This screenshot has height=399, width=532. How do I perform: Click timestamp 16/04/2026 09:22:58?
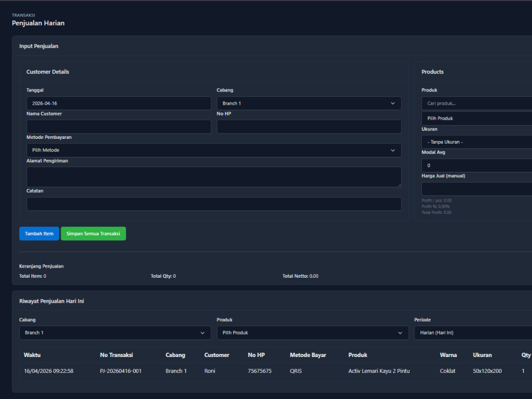pyautogui.click(x=48, y=371)
